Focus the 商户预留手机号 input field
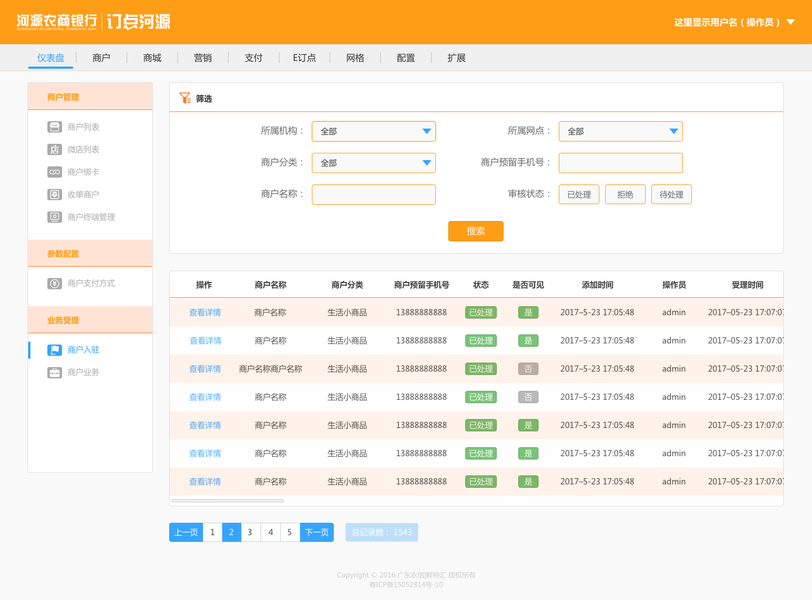The height and width of the screenshot is (600, 812). tap(620, 163)
